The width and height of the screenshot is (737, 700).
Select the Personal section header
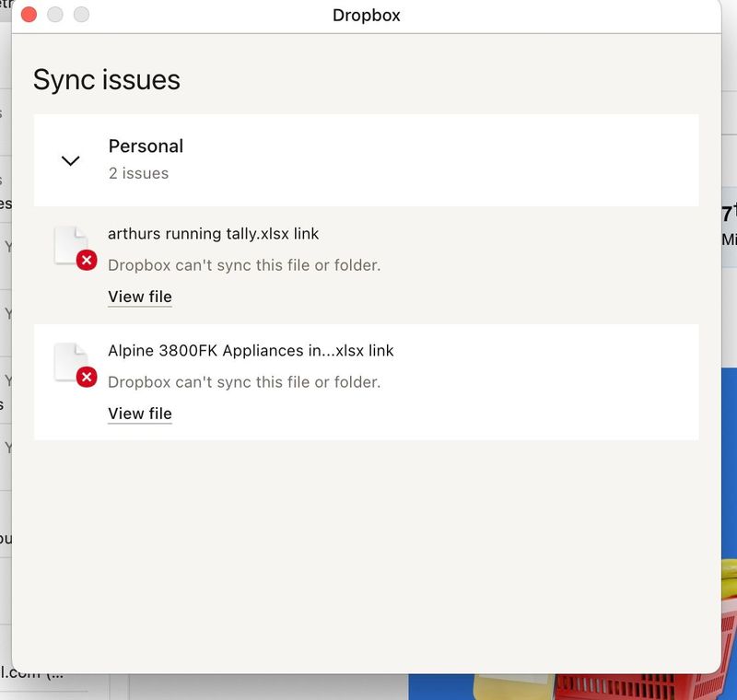[x=146, y=146]
